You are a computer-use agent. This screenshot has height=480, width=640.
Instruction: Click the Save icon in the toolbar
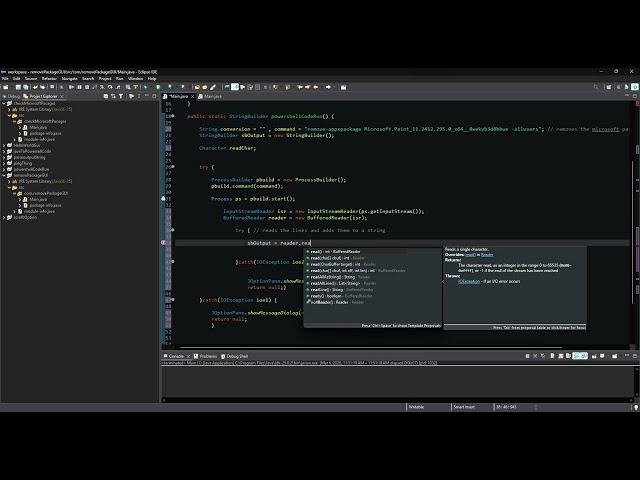pyautogui.click(x=18, y=87)
